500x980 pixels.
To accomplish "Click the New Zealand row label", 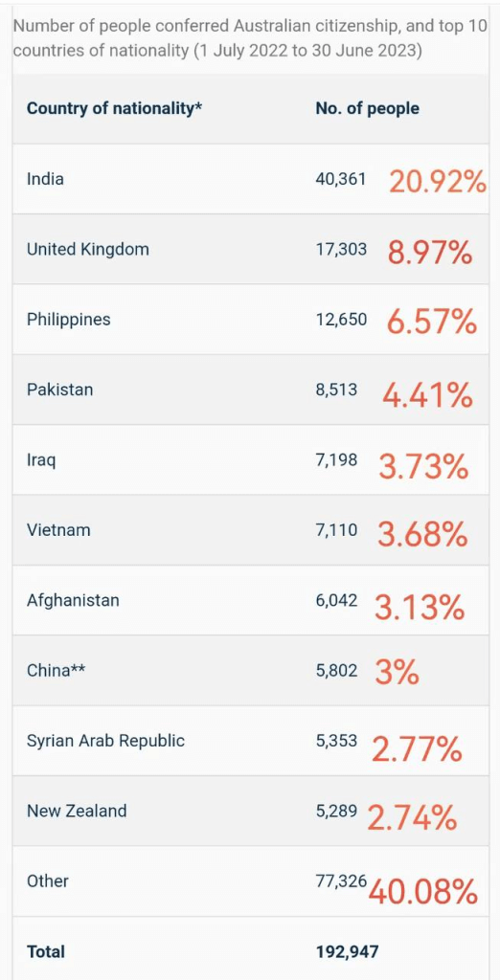I will pos(77,811).
